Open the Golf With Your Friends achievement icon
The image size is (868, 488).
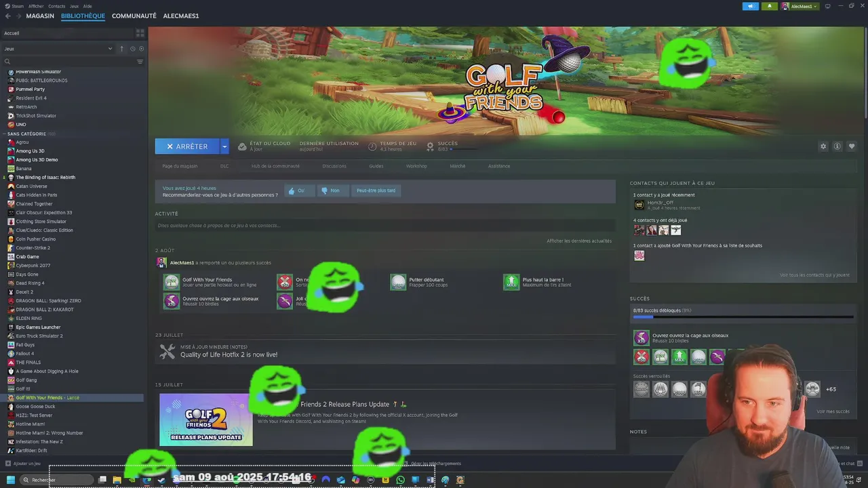coord(172,282)
